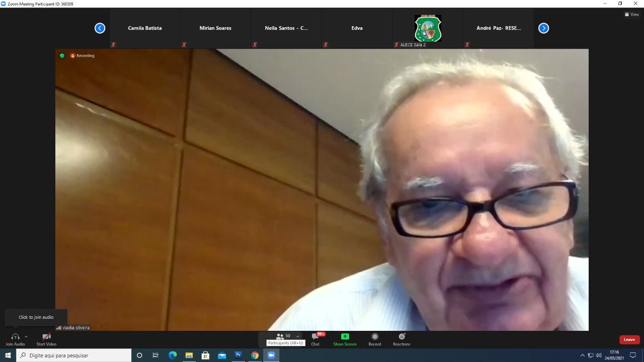
Task: Start recording with the Record icon
Action: click(x=375, y=337)
